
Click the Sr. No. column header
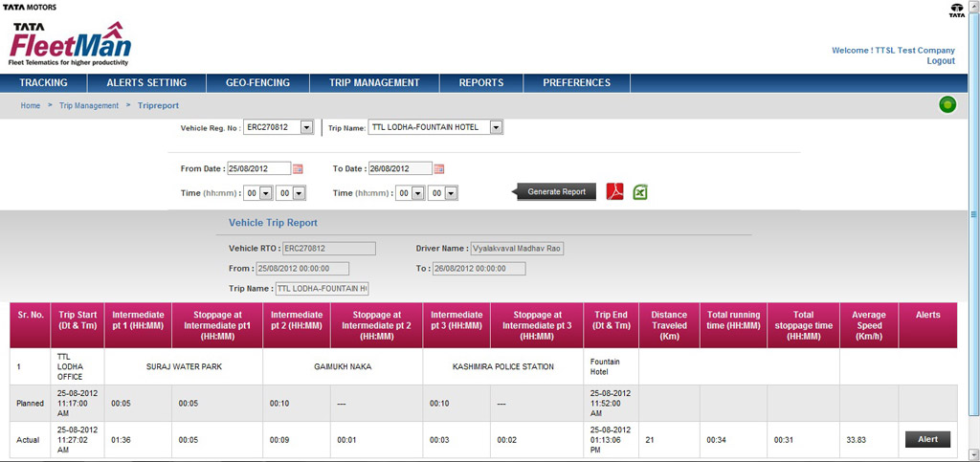(x=30, y=325)
